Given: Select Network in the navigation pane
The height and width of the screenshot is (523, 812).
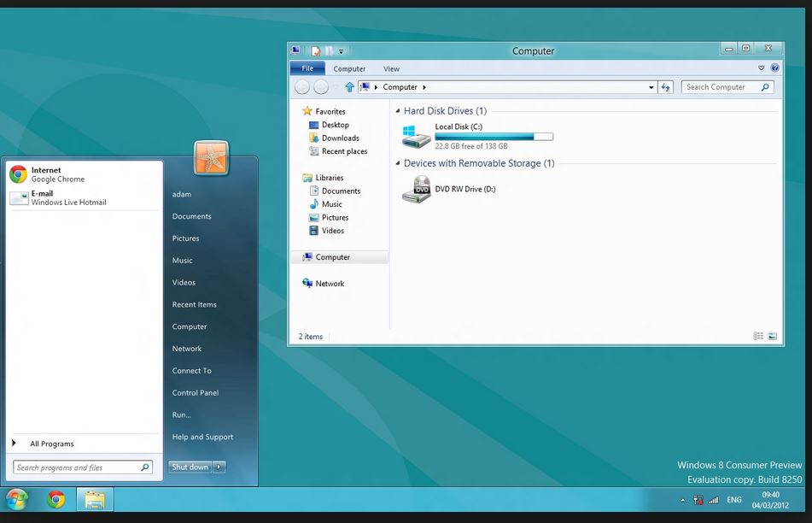Looking at the screenshot, I should pos(324,284).
